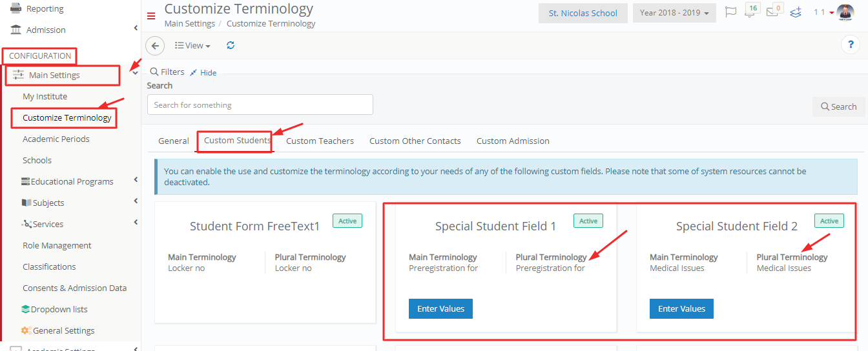The image size is (868, 351).
Task: Click the hamburger menu icon
Action: pyautogui.click(x=151, y=16)
